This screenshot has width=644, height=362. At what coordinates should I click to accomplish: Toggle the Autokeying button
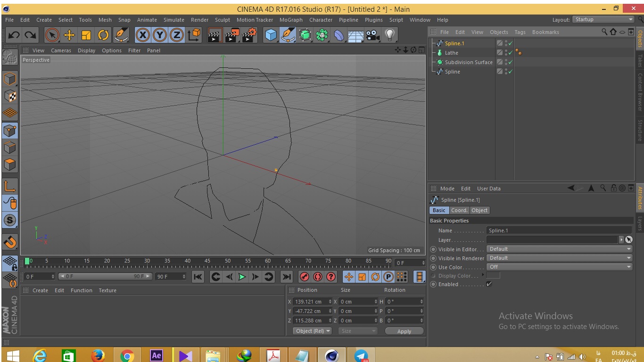[318, 277]
